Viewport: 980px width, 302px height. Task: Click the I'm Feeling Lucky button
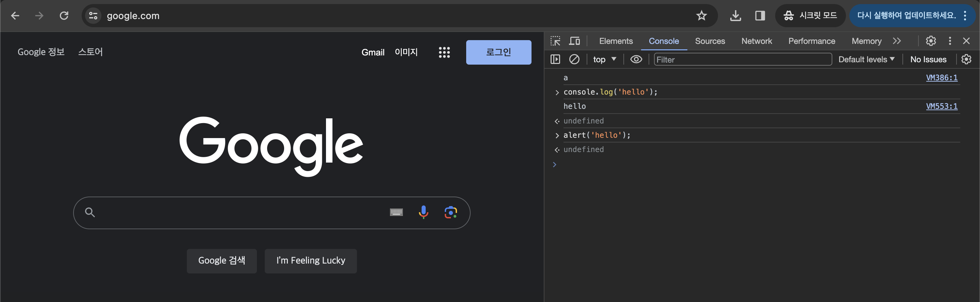[x=311, y=261]
